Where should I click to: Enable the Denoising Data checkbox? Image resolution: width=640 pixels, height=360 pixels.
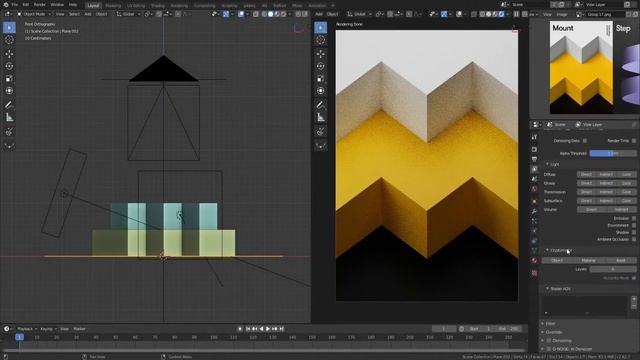(x=585, y=141)
